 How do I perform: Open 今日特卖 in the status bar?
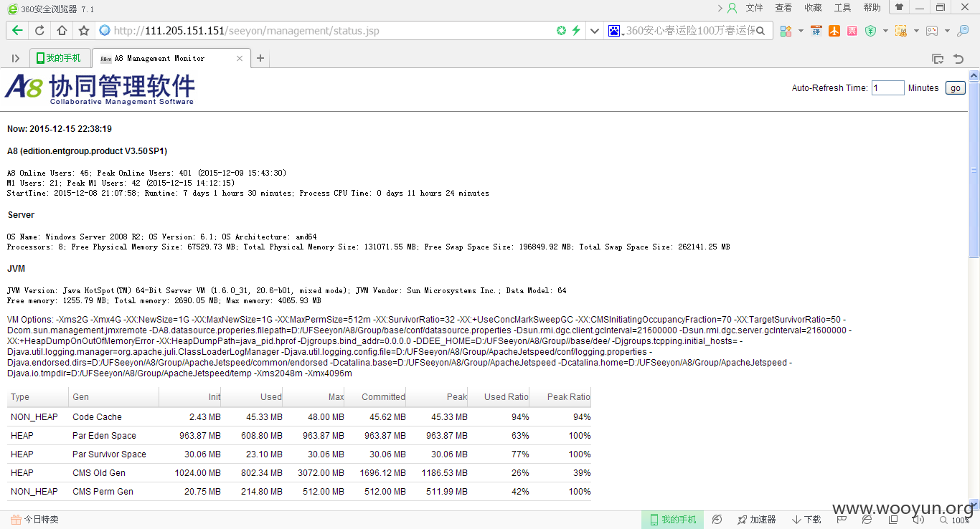coord(35,520)
